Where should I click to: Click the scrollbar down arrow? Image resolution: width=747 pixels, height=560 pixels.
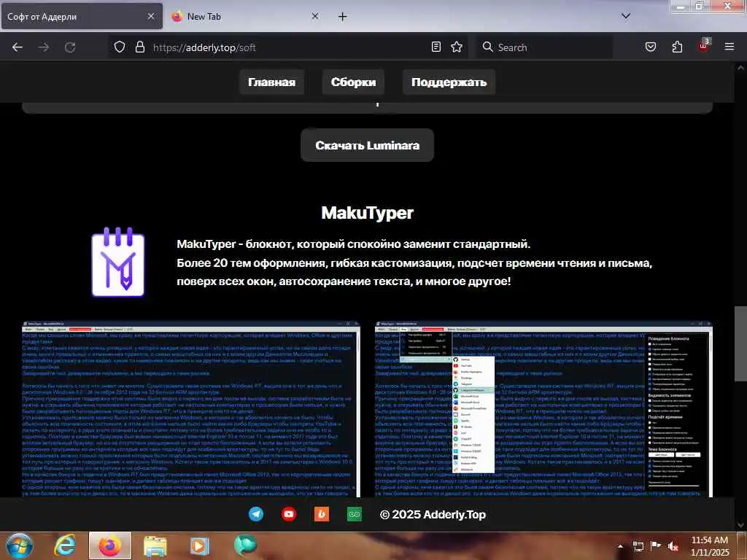(x=740, y=525)
